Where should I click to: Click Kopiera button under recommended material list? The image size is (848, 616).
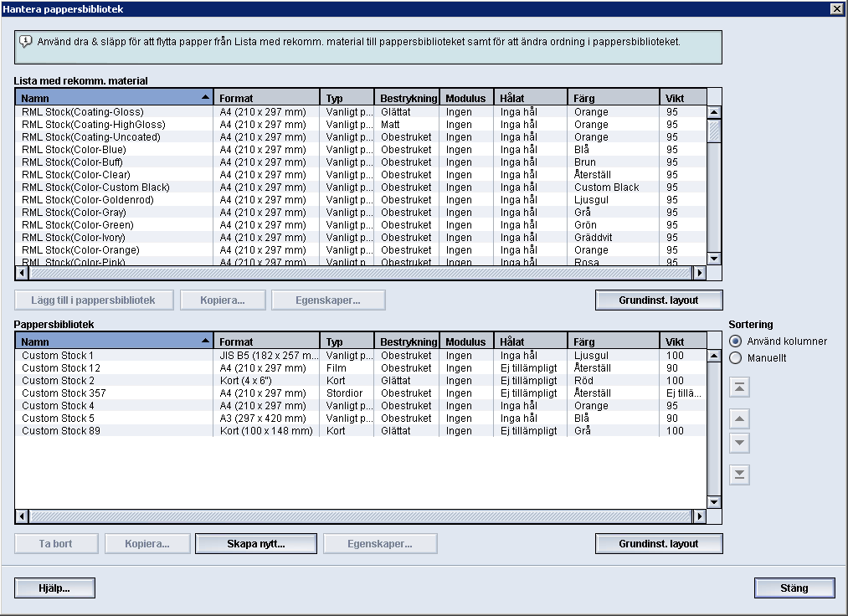(x=223, y=300)
